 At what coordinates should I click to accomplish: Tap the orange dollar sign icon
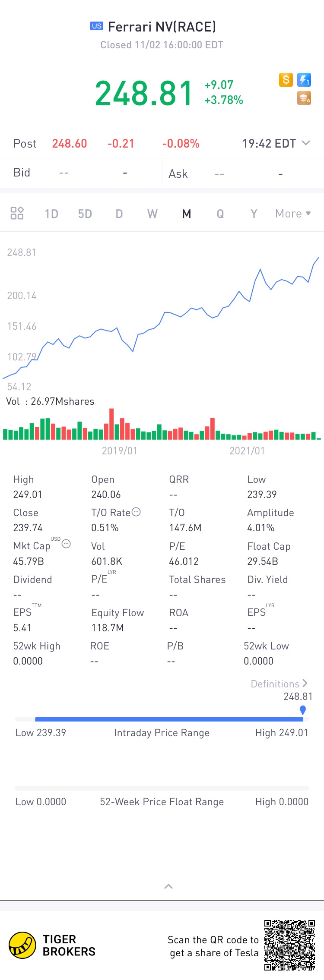click(286, 80)
